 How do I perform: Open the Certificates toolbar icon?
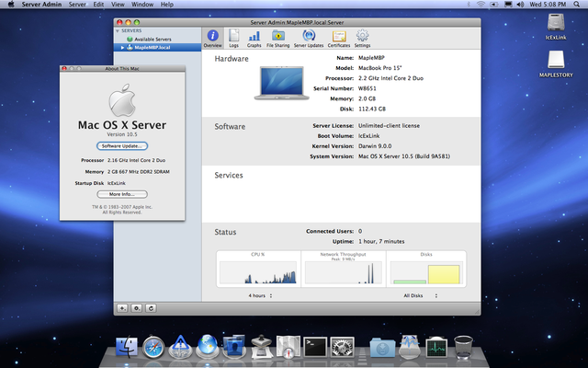[x=339, y=39]
